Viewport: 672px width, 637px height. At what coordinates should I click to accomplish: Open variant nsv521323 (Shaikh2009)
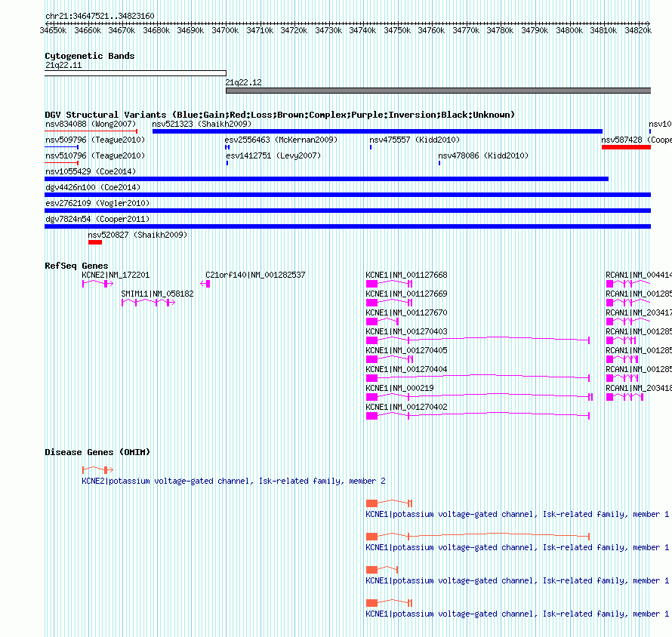tap(202, 124)
